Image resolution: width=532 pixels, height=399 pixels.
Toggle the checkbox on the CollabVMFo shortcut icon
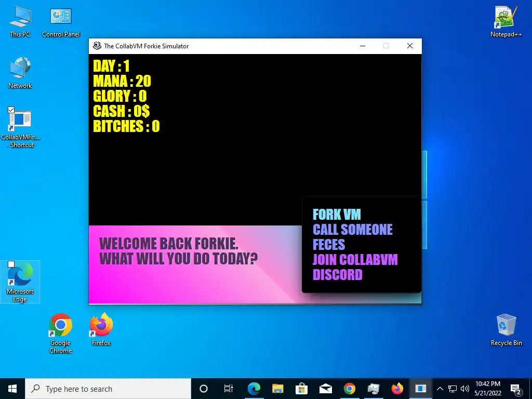coord(11,110)
